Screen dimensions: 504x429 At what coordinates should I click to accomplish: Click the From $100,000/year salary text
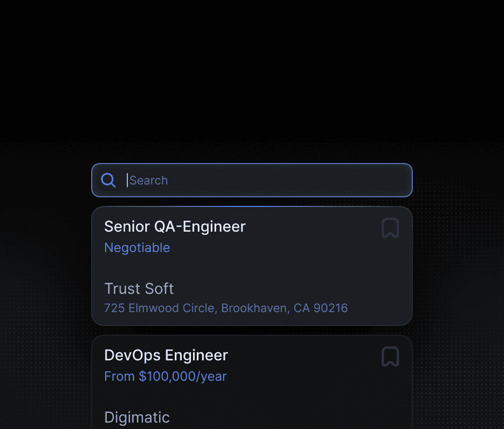[x=166, y=376]
